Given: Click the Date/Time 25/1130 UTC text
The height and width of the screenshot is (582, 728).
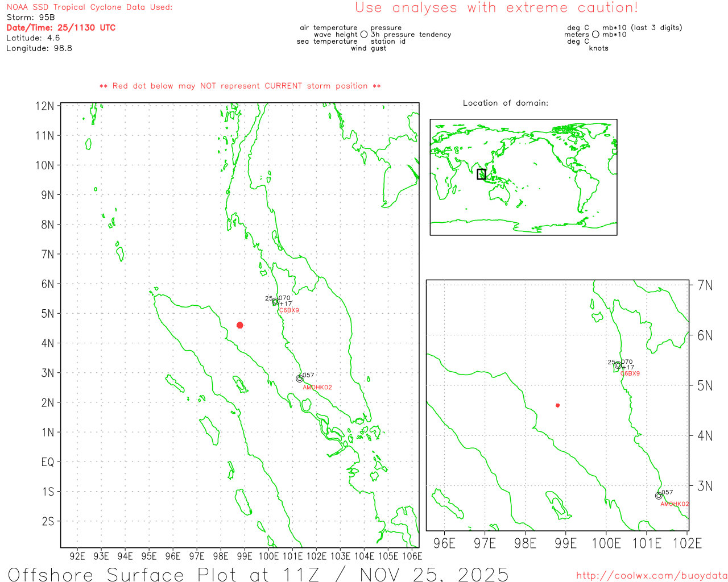Looking at the screenshot, I should 61,27.
